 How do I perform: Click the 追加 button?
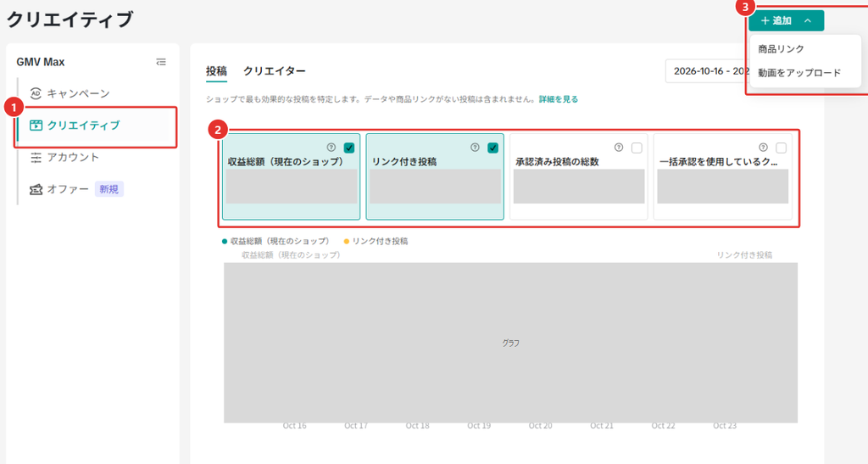[x=786, y=20]
